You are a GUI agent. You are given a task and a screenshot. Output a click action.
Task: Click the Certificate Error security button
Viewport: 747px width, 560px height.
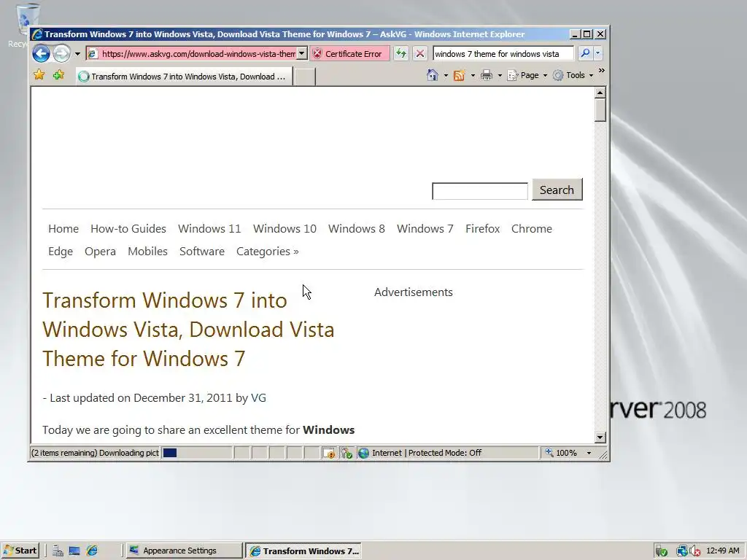(349, 54)
